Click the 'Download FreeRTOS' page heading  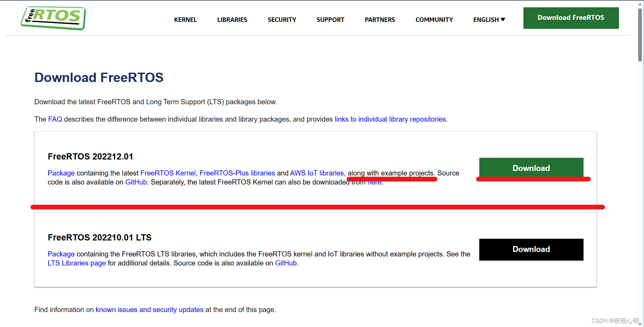pos(99,77)
